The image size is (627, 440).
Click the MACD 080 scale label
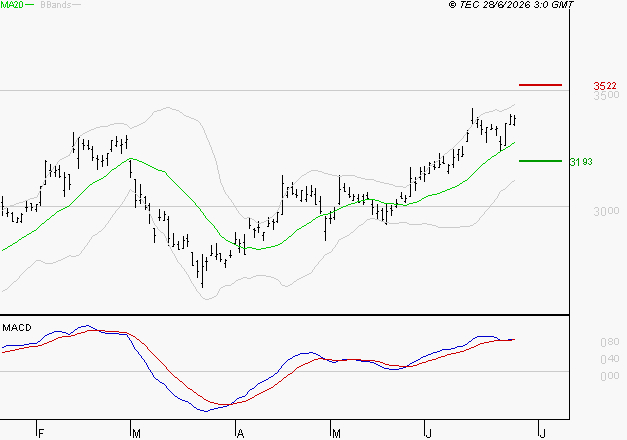click(x=610, y=342)
